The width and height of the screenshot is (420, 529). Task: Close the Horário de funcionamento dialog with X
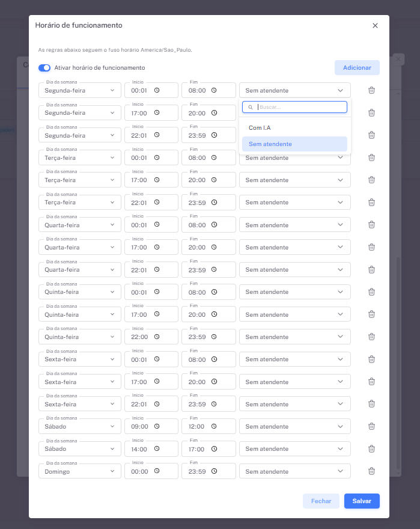[x=375, y=25]
